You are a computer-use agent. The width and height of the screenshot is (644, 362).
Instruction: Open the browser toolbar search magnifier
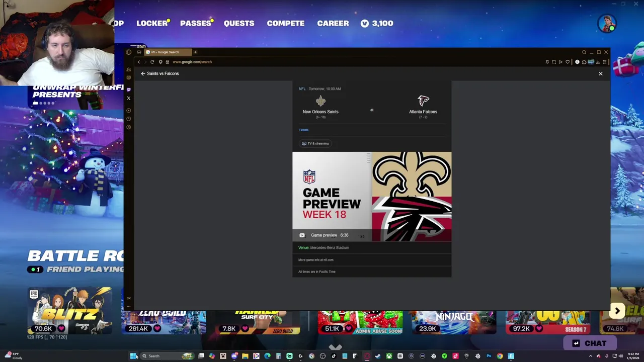pos(584,52)
